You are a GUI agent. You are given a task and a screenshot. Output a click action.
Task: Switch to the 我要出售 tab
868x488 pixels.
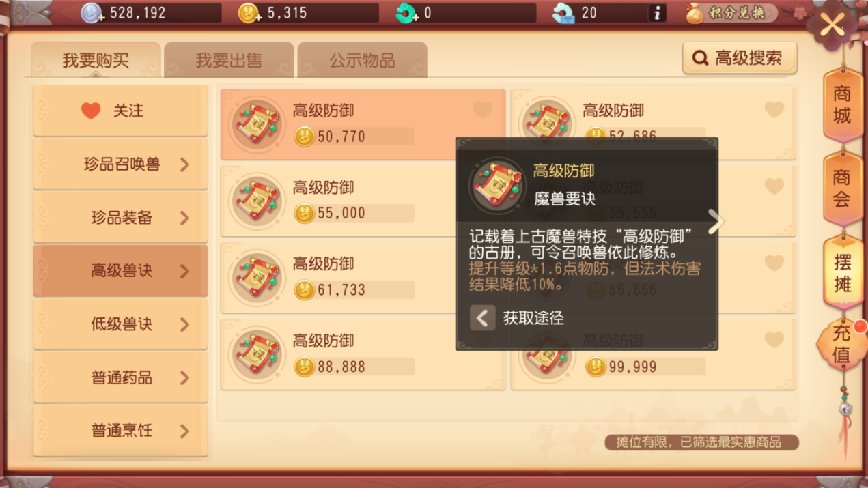pos(229,60)
